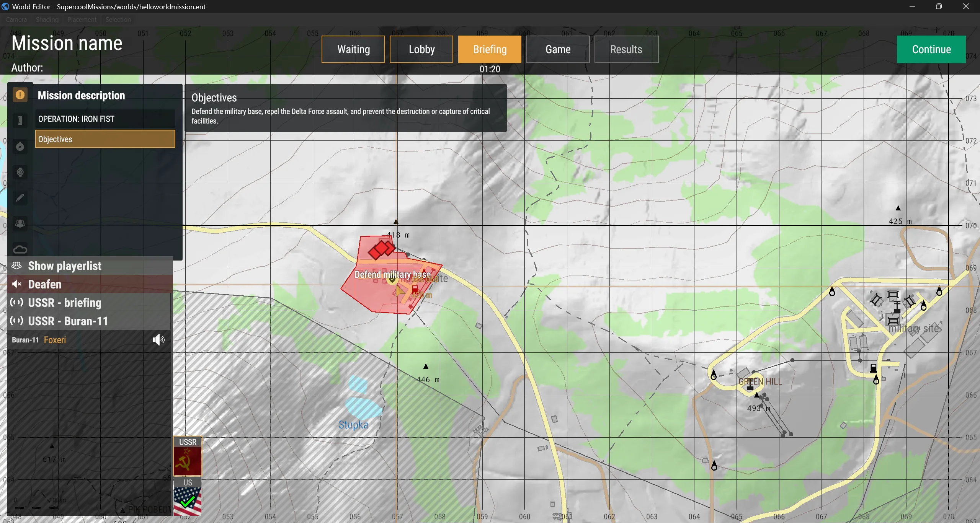
Task: Click the Stupka lake label
Action: [353, 425]
